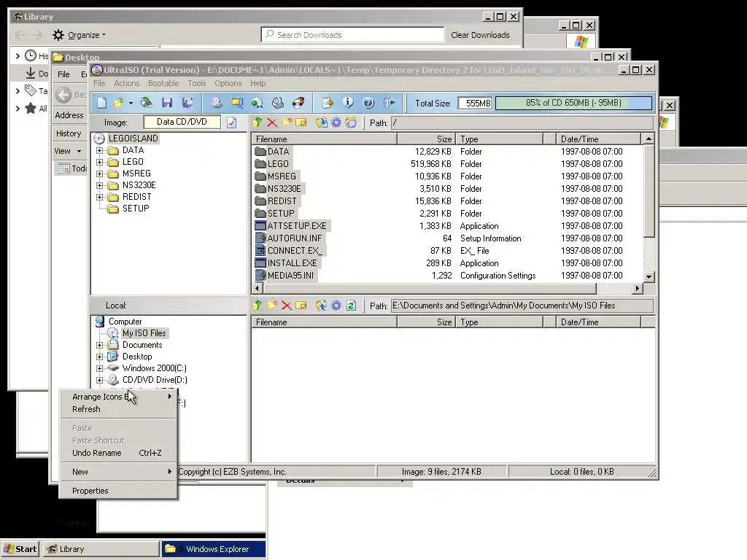Click red X delete icon in Image toolbar
Screen dimensions: 747x560
(x=272, y=122)
